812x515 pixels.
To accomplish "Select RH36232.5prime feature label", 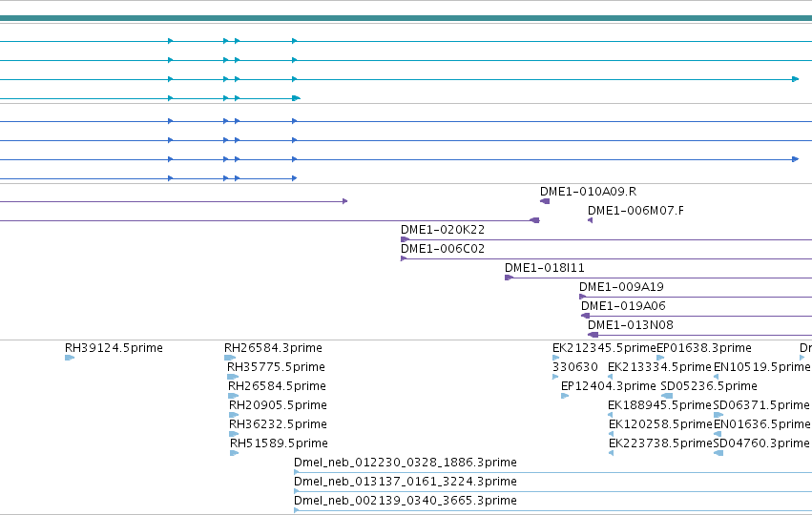I will 278,424.
